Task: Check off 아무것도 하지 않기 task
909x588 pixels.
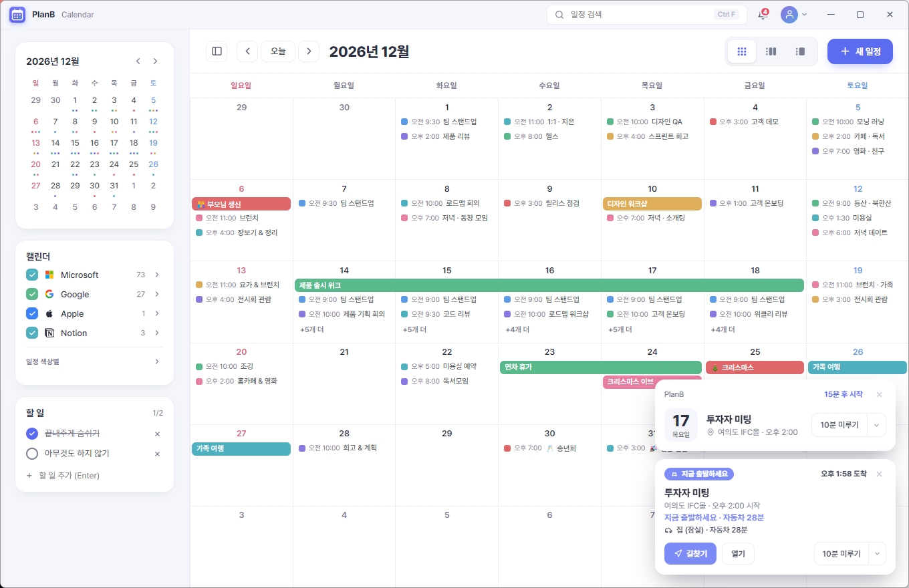Action: [32, 454]
